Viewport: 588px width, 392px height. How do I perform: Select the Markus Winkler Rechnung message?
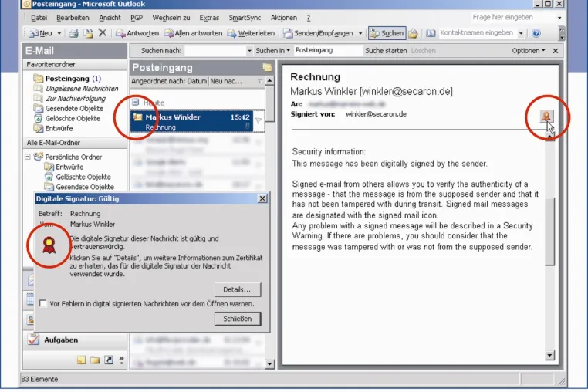191,121
